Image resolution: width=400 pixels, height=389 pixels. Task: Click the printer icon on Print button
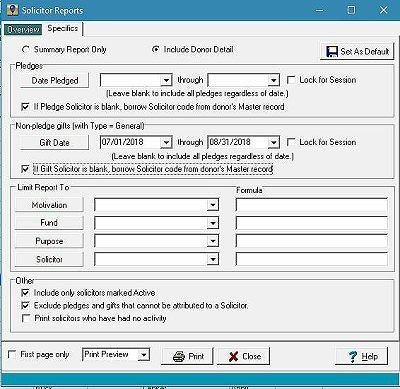pos(179,357)
